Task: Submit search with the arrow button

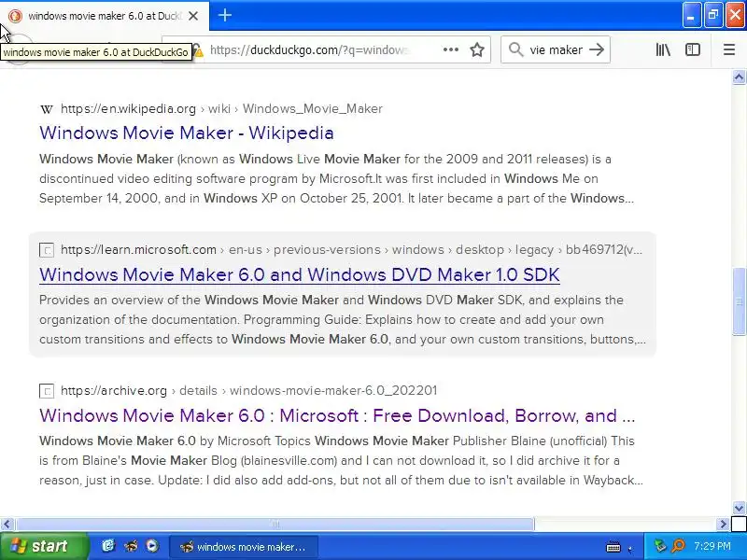Action: 597,49
